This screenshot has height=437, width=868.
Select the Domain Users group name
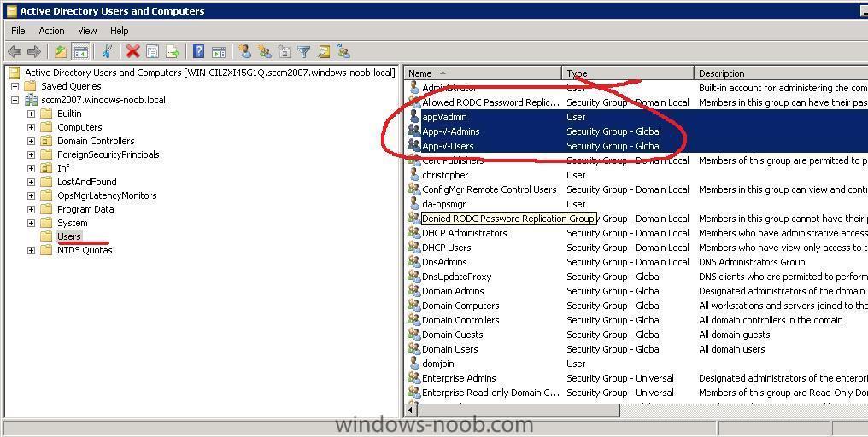449,349
